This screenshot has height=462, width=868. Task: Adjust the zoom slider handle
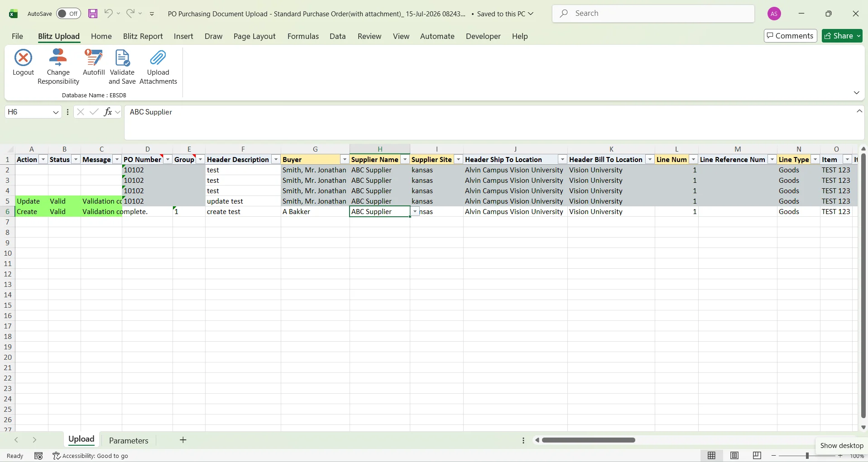(x=807, y=456)
